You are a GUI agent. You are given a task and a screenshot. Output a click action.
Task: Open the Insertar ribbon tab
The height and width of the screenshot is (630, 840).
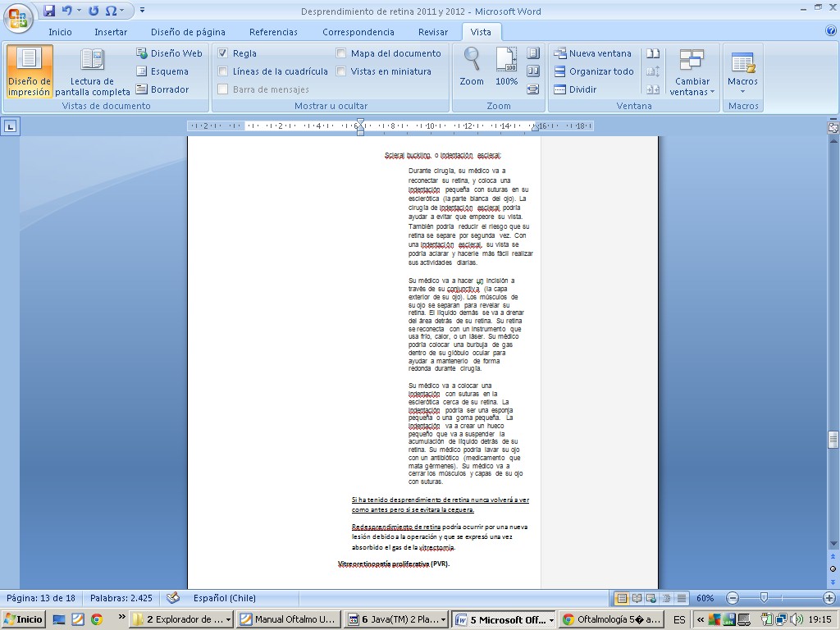[110, 32]
